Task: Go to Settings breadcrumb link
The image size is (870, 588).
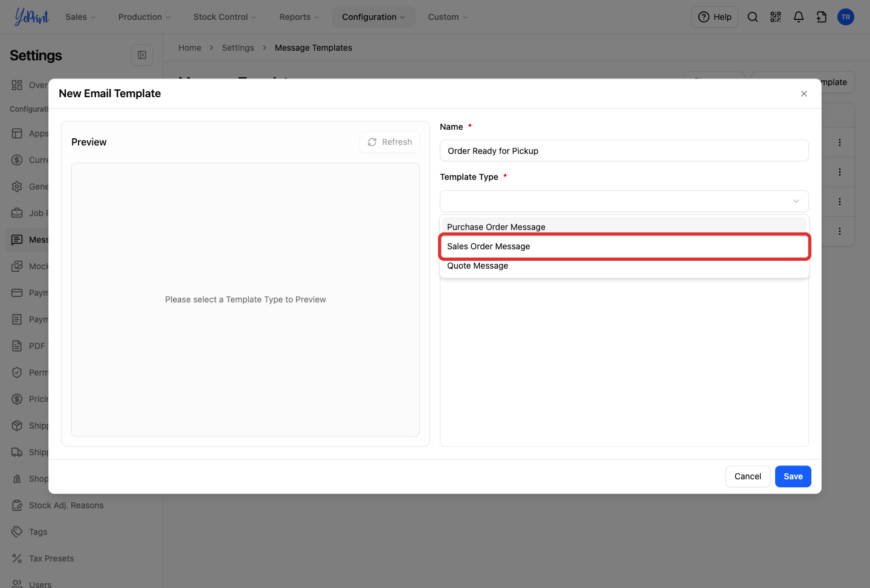Action: 238,48
